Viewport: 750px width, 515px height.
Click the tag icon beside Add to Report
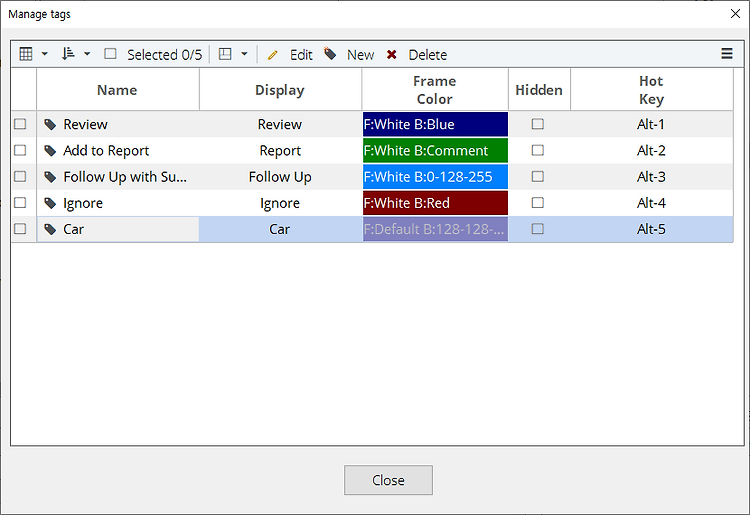click(x=50, y=151)
